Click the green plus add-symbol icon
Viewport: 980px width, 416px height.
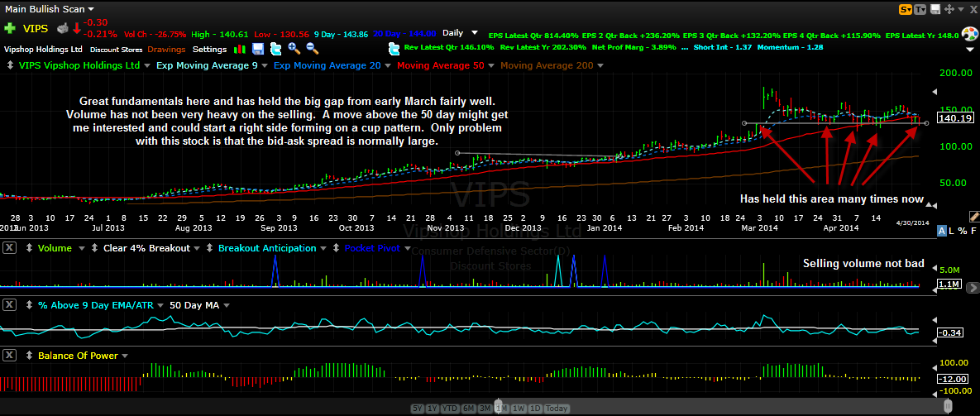point(9,28)
